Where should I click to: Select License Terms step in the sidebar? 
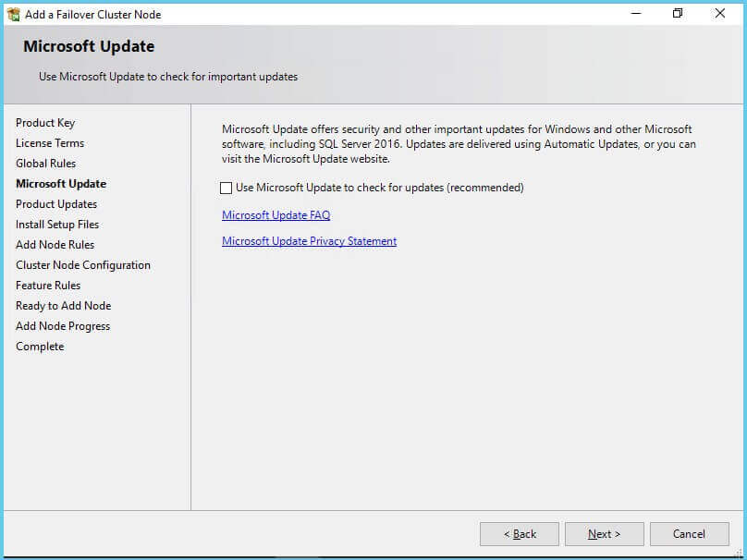pyautogui.click(x=50, y=143)
